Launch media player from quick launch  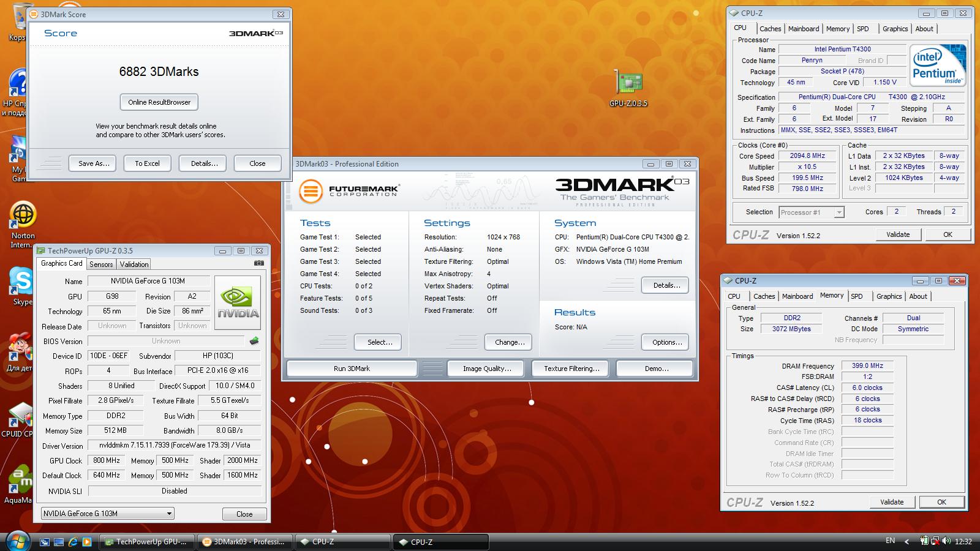(x=87, y=542)
